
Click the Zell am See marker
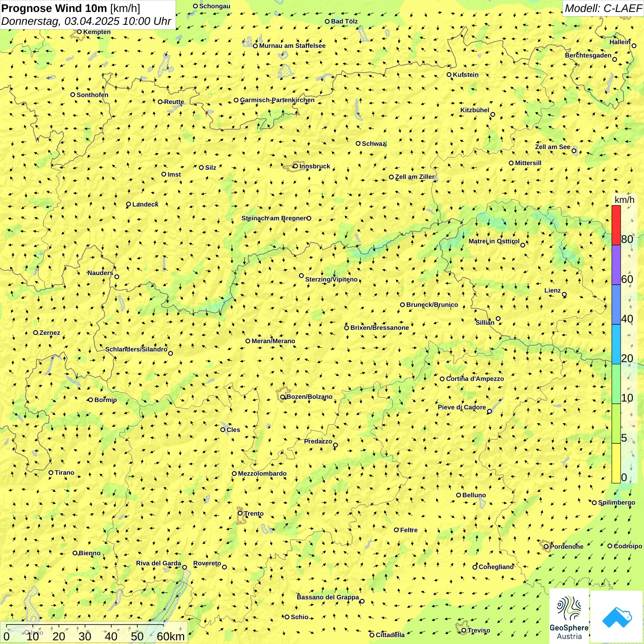574,150
